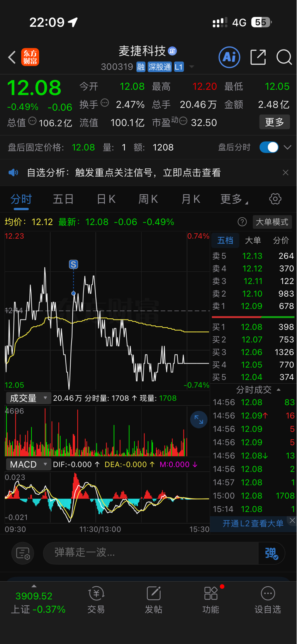Tap the L1 level badge
The height and width of the screenshot is (644, 297).
click(178, 67)
